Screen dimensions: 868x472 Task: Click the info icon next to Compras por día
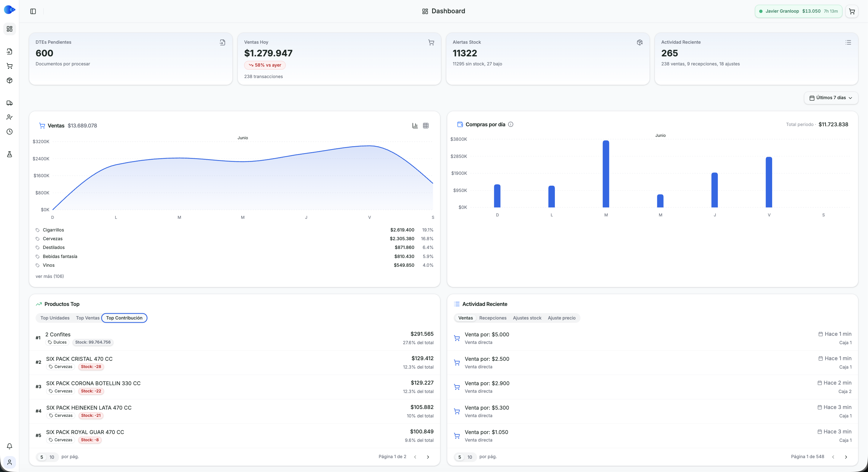511,124
